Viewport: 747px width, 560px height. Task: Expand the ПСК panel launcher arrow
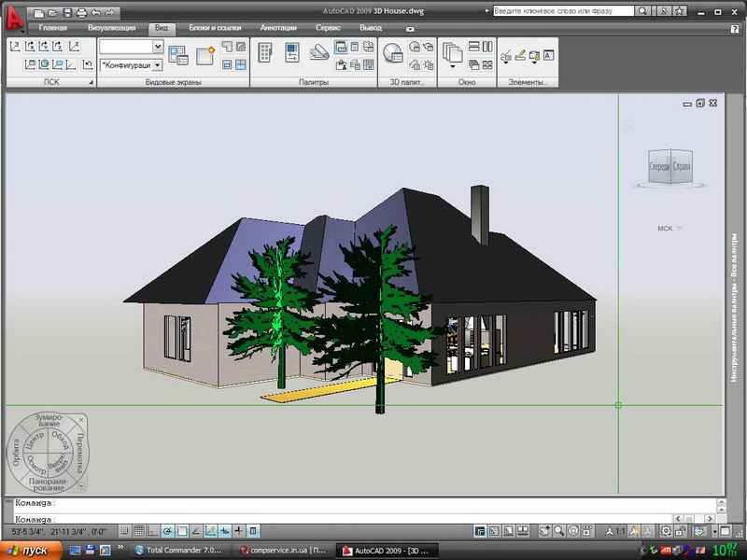tap(91, 83)
